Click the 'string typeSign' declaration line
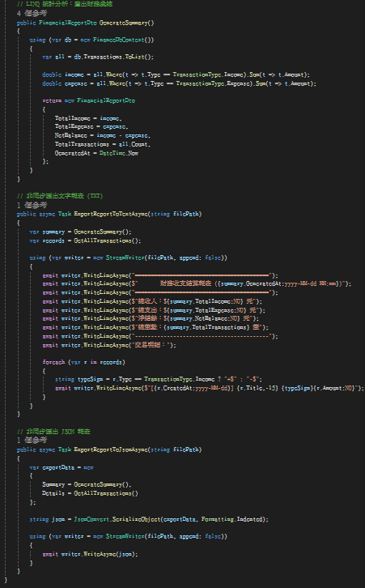365x588 pixels. tap(158, 380)
